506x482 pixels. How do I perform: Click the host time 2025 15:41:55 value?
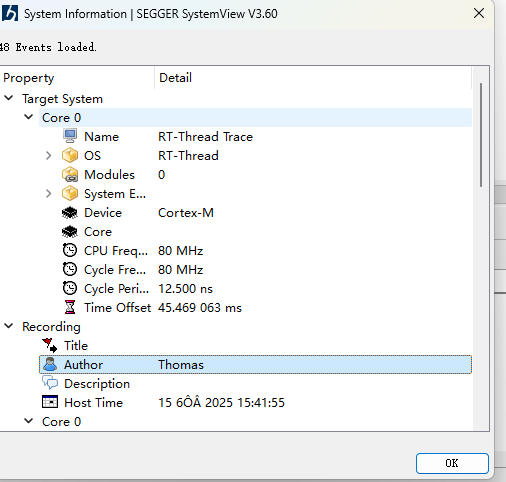pos(221,403)
